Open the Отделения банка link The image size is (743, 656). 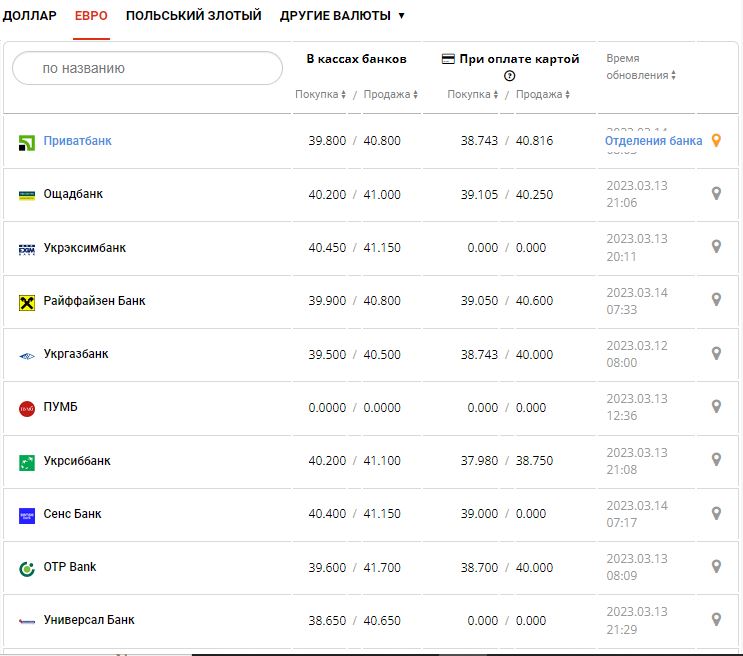pyautogui.click(x=653, y=141)
